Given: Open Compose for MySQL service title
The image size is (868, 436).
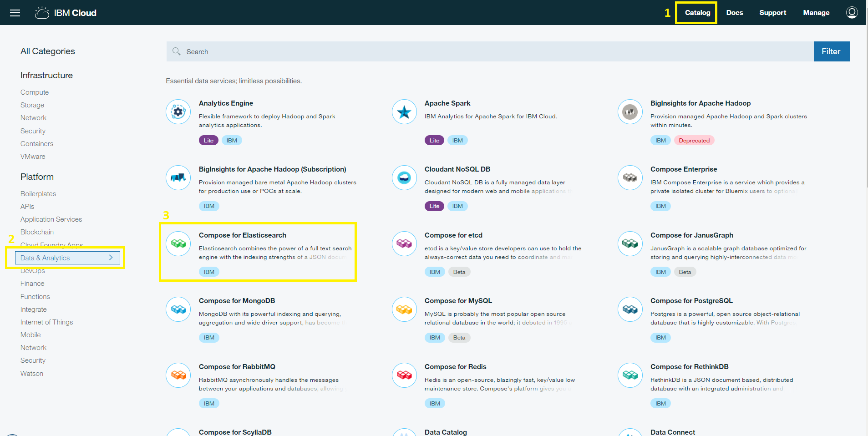Looking at the screenshot, I should click(x=458, y=301).
